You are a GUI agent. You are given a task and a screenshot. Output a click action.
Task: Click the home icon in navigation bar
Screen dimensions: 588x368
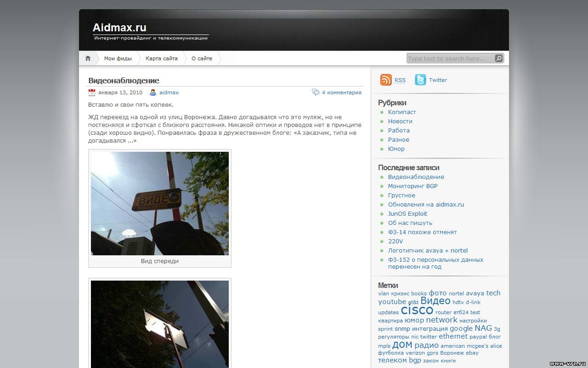coord(88,58)
